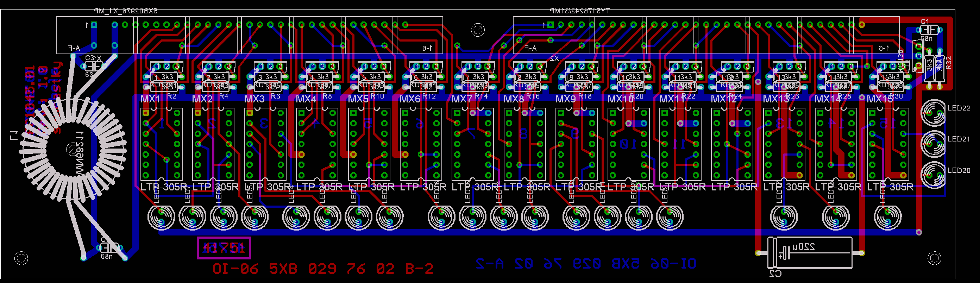Select the display socket numbered 10
Screen dimensions: 980x283
click(628, 144)
